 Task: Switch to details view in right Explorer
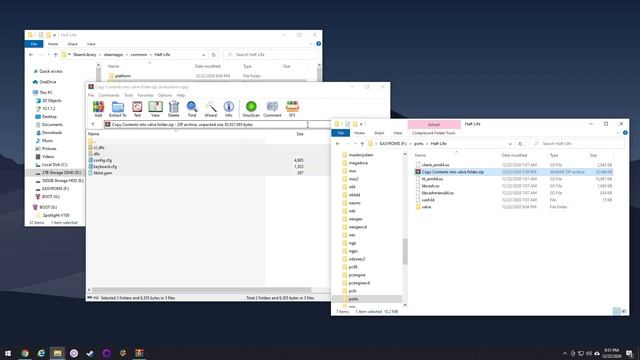tap(616, 311)
